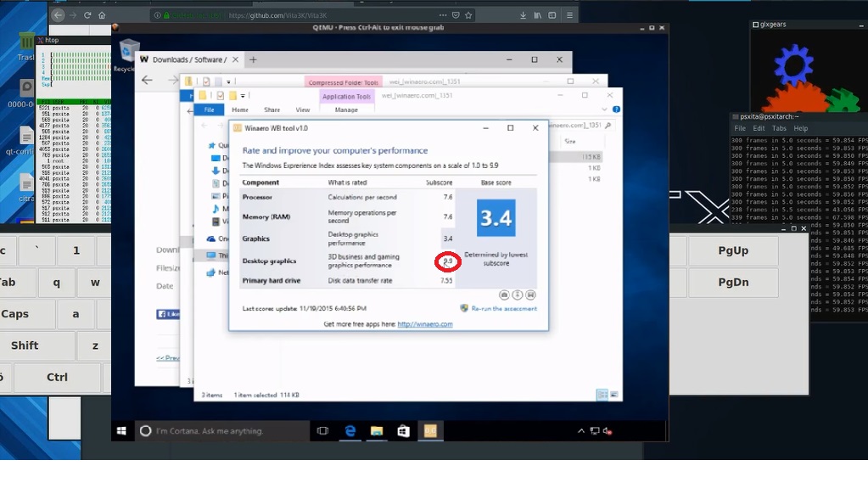The height and width of the screenshot is (477, 868).
Task: Launch Microsoft Edge from the taskbar
Action: pyautogui.click(x=350, y=431)
